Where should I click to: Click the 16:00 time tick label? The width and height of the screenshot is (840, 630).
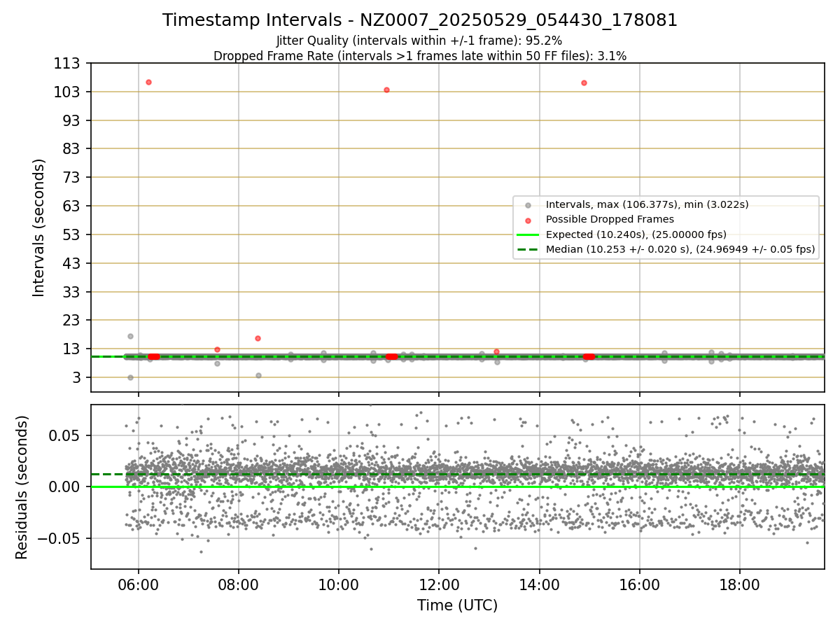pyautogui.click(x=640, y=584)
